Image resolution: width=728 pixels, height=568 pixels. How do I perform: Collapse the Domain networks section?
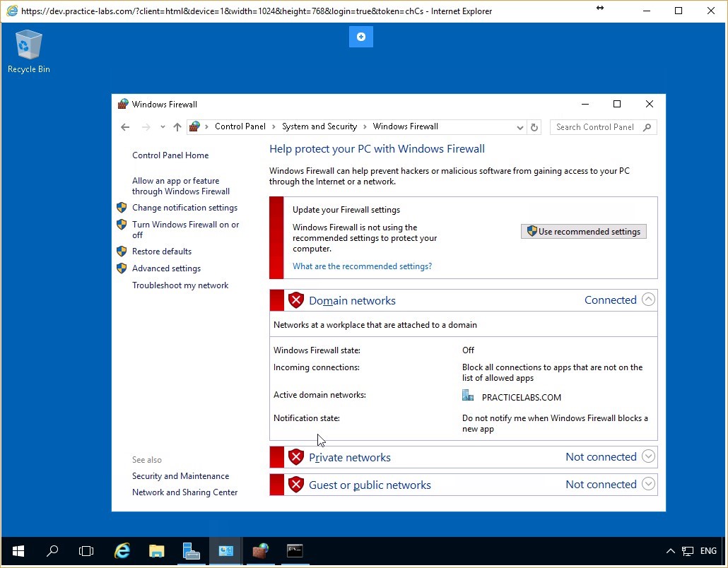pos(648,300)
